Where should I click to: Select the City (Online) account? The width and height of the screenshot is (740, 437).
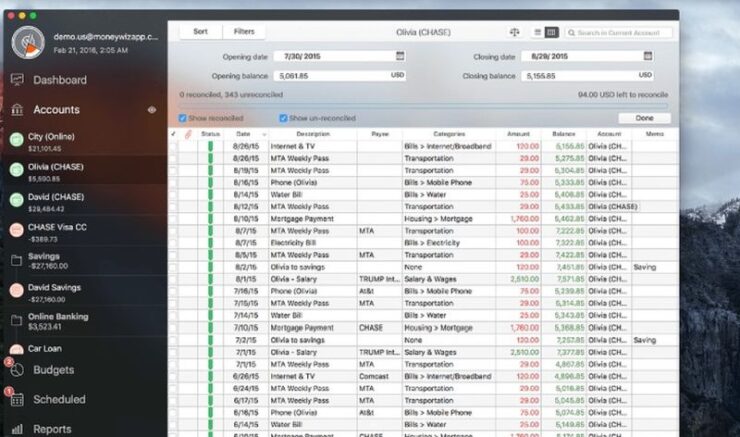click(85, 141)
